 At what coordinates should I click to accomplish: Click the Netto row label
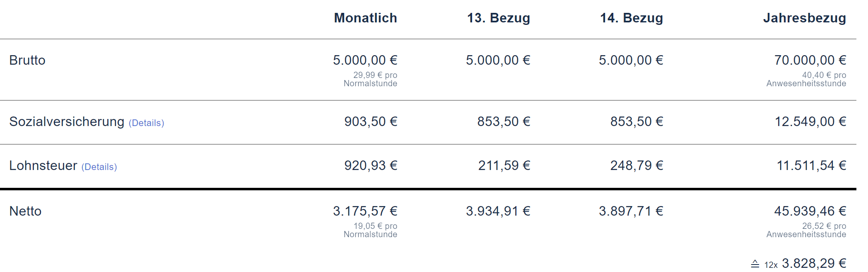click(x=25, y=211)
